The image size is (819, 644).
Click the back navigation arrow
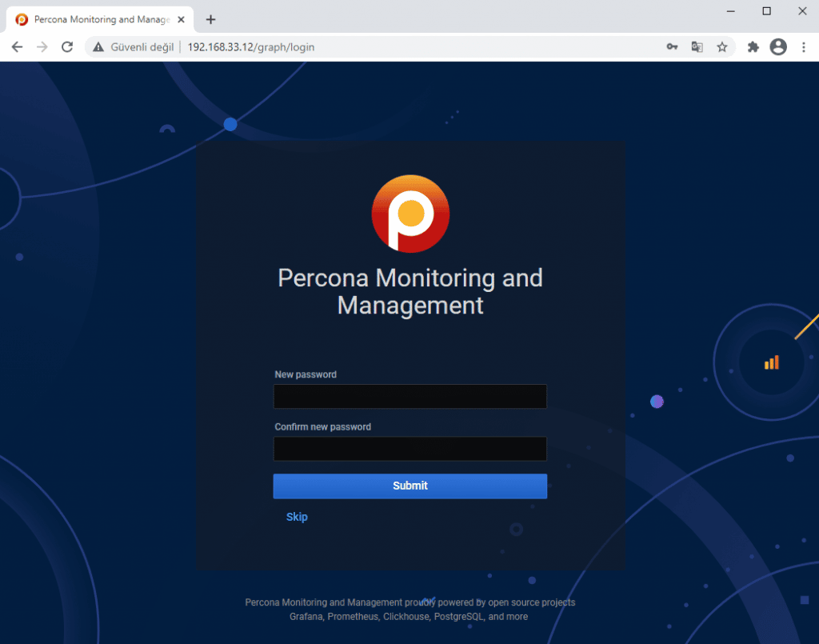pos(17,46)
